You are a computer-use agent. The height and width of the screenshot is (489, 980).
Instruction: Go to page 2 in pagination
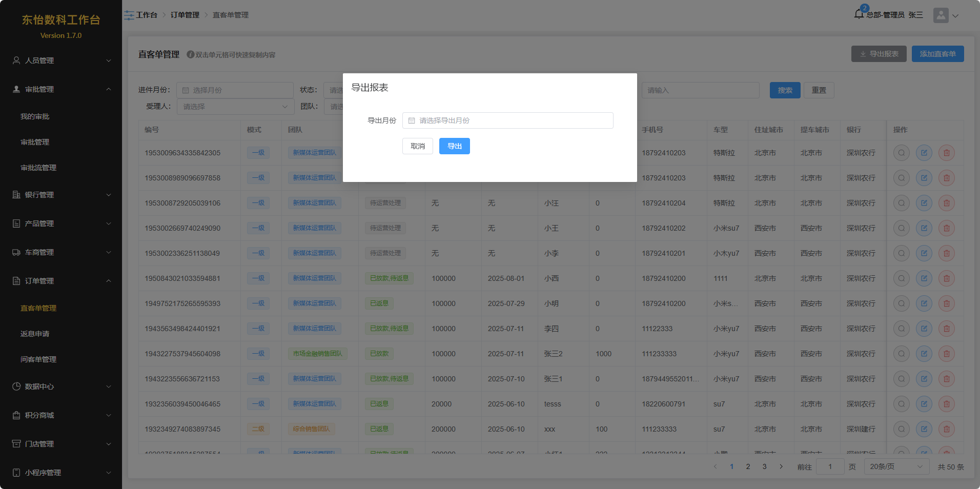coord(748,466)
